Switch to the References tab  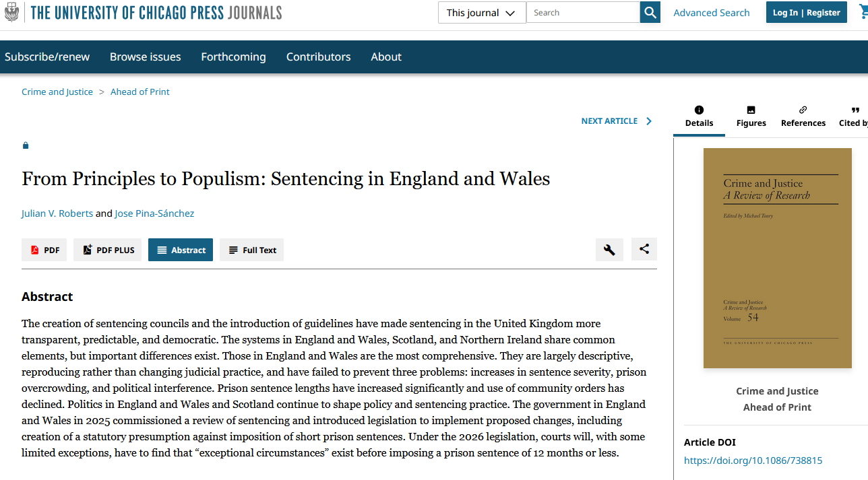(803, 116)
